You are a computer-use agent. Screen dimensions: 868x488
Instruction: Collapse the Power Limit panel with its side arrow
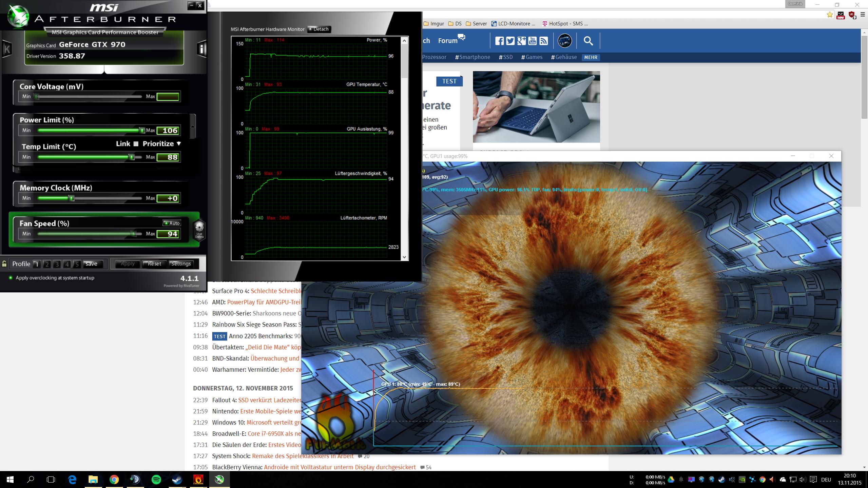(x=193, y=126)
